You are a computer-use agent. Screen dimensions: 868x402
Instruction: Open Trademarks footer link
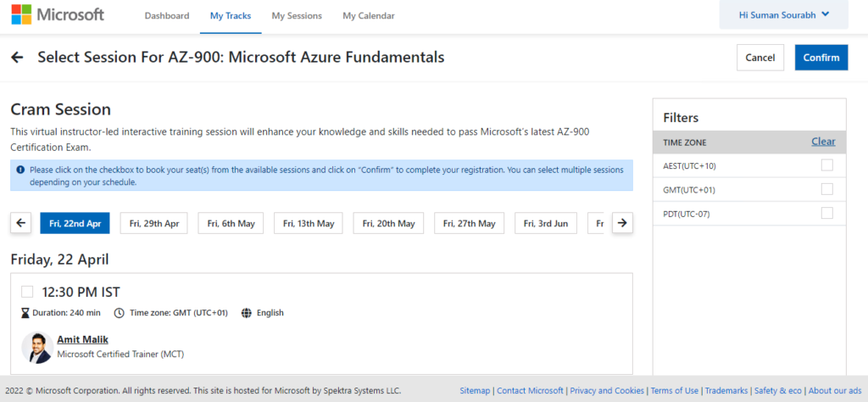(726, 390)
